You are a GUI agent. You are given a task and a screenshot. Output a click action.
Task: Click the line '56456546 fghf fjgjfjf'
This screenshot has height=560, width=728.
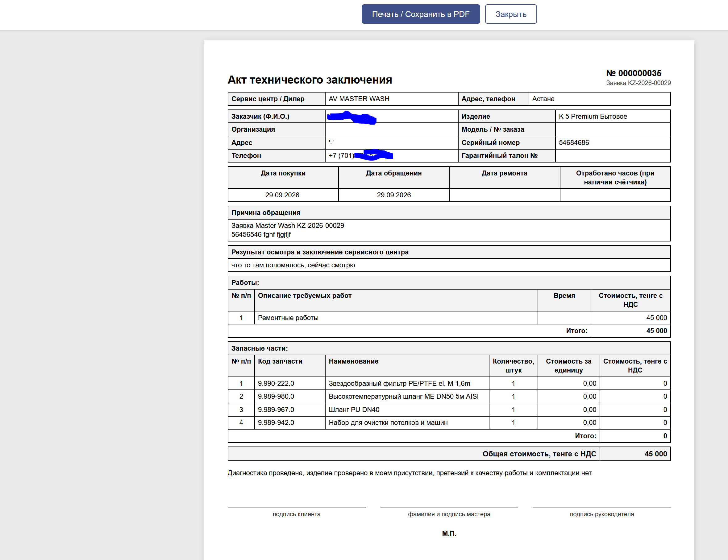[x=261, y=235]
